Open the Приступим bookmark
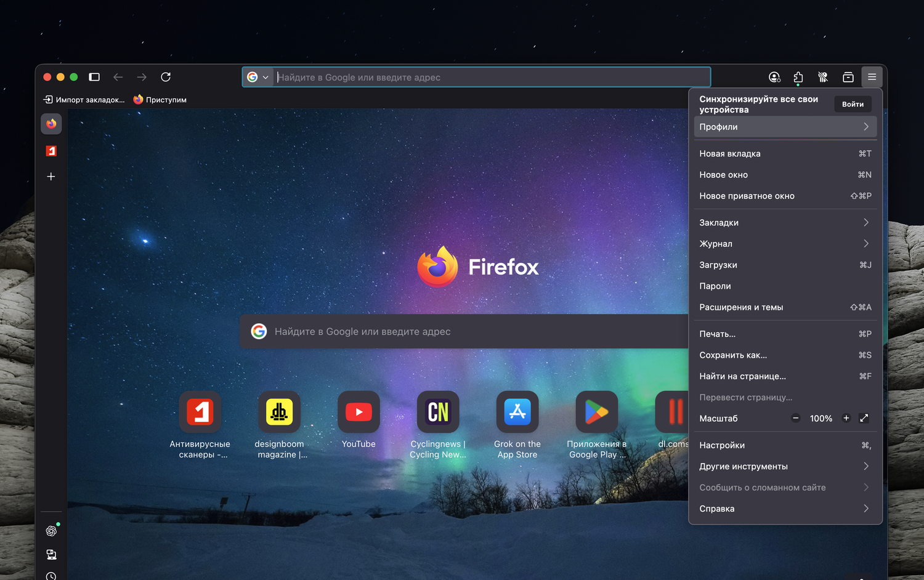 tap(160, 100)
